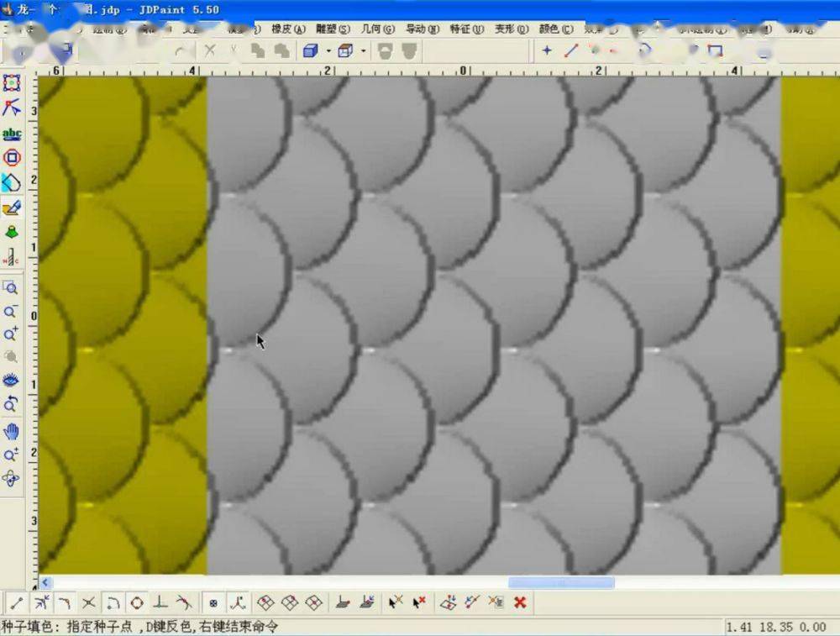Click the zoom out magnifier icon
This screenshot has height=636, width=840.
11,312
